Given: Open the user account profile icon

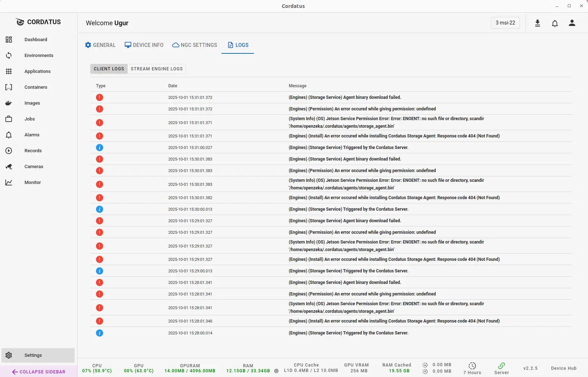Looking at the screenshot, I should pyautogui.click(x=572, y=23).
